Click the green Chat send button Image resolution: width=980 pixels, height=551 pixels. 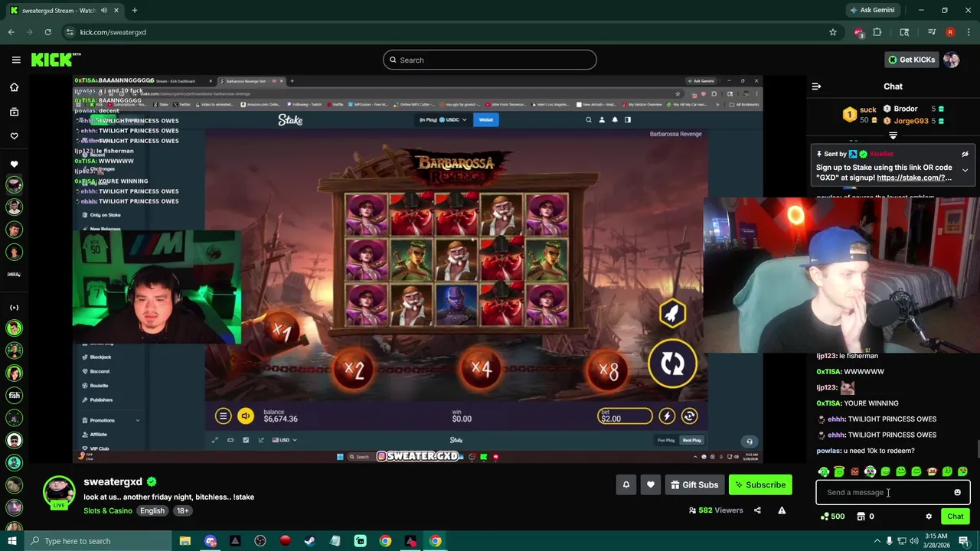pos(955,517)
